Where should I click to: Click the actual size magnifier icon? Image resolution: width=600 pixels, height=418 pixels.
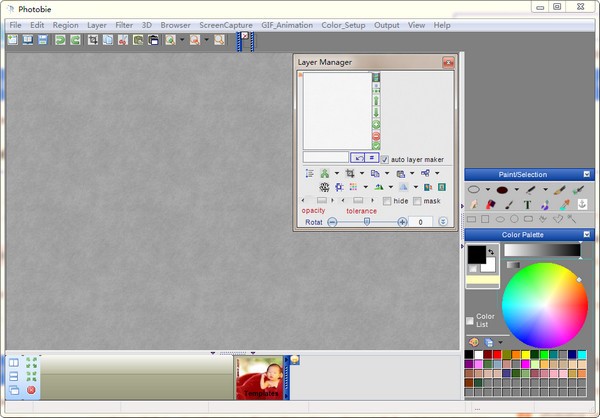(x=219, y=39)
